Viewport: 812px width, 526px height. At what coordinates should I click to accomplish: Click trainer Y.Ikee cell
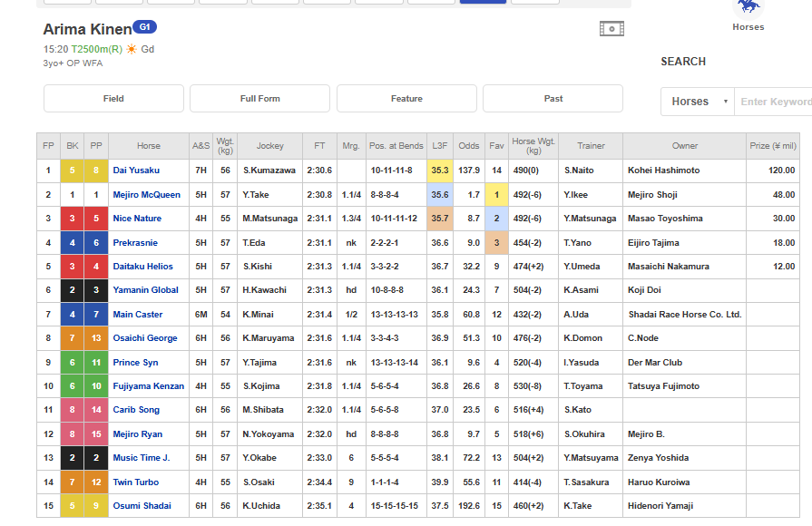(591, 195)
